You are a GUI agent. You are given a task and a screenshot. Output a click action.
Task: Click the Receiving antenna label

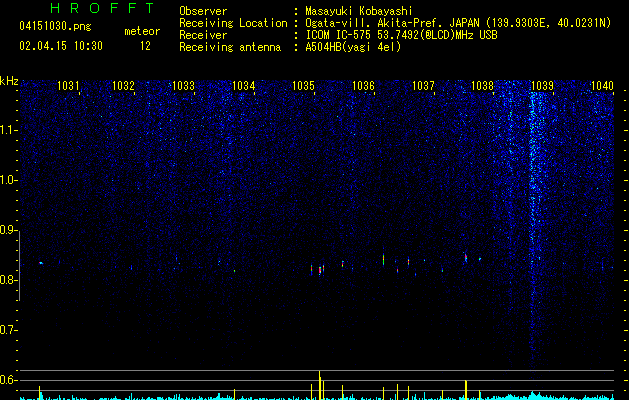[x=230, y=47]
